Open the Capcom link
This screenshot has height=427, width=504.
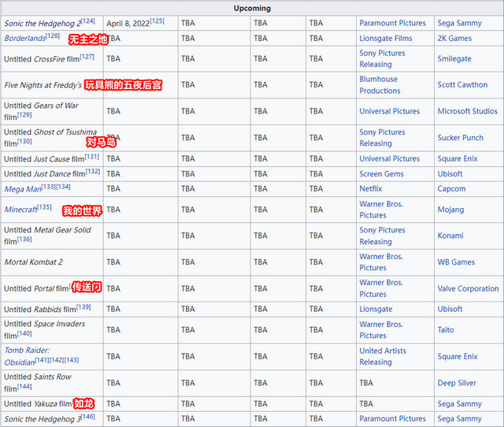451,189
